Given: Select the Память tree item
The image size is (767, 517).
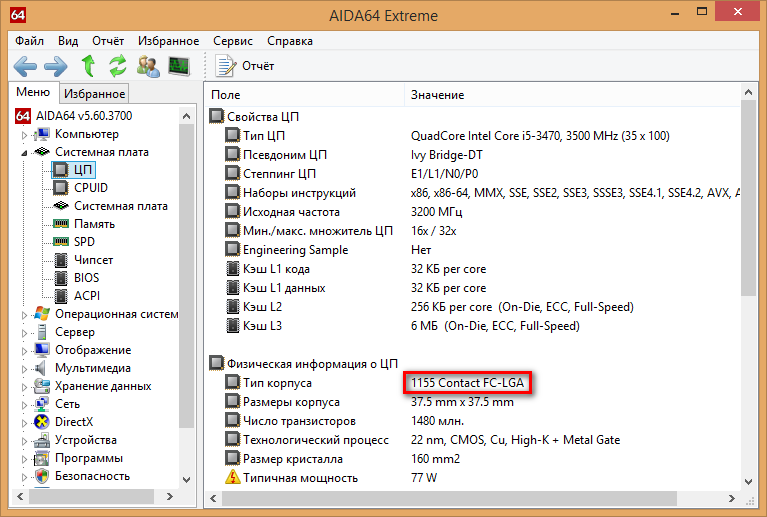Looking at the screenshot, I should pos(94,224).
